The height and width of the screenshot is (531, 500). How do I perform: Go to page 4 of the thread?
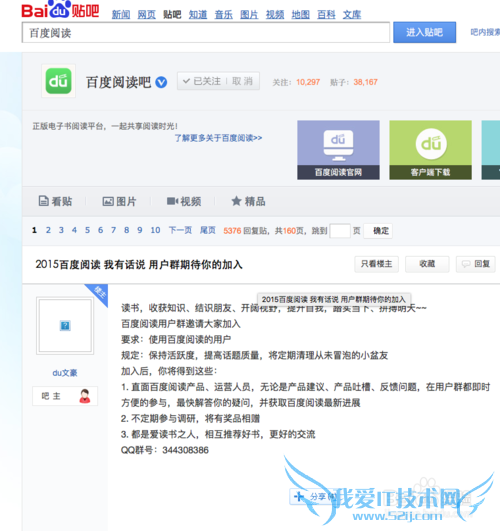pyautogui.click(x=74, y=230)
